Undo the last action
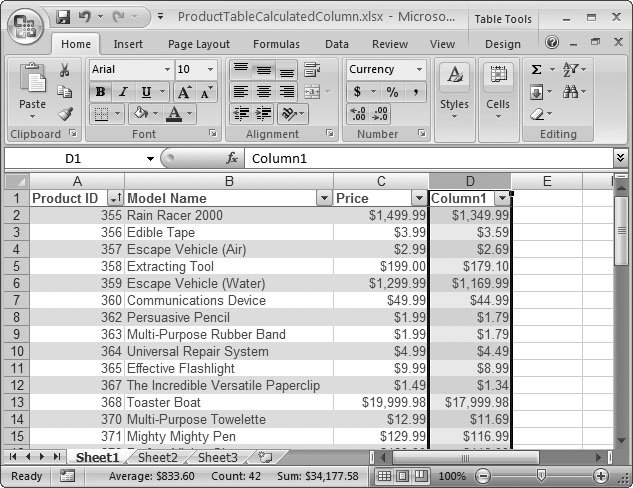Viewport: 633px width, 488px height. 84,17
